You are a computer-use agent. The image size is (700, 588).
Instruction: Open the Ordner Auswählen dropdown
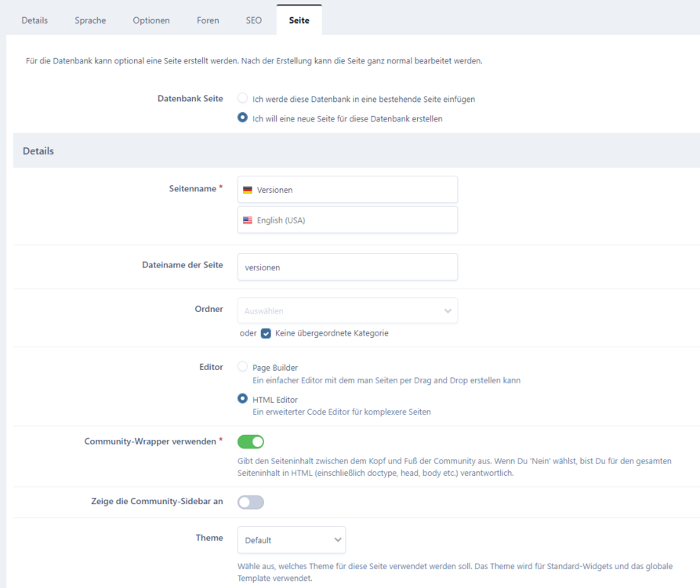347,310
